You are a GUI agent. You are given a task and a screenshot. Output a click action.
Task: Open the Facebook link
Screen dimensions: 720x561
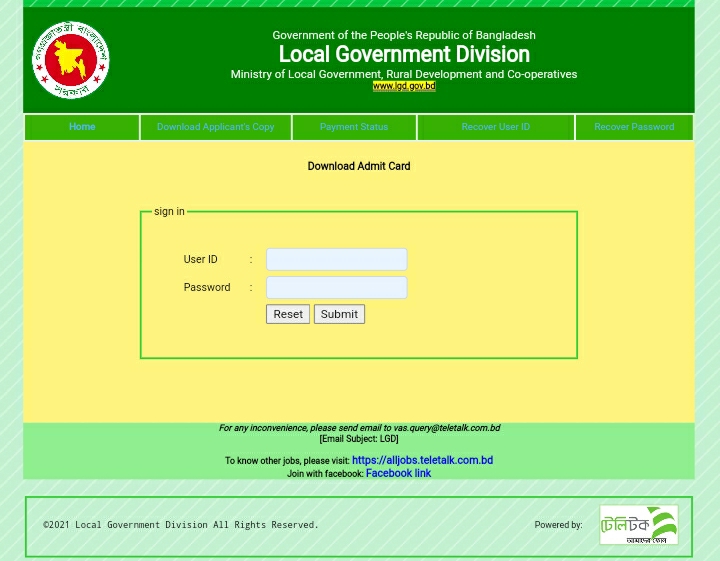click(x=398, y=473)
